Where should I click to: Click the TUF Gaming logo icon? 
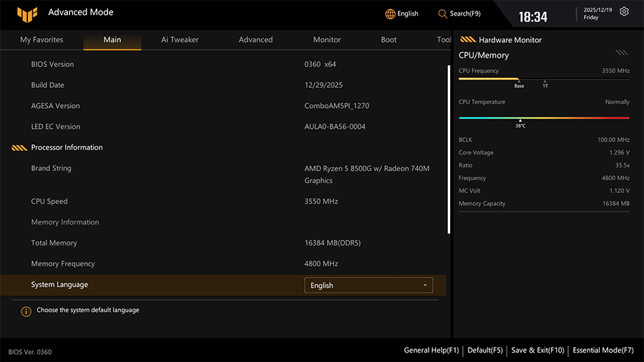point(27,13)
